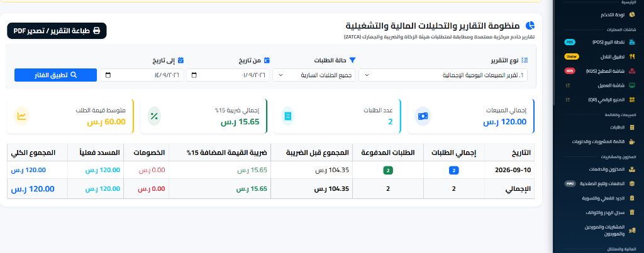Image resolution: width=644 pixels, height=253 pixels.
Task: Click the المخزون والدفعات boxes icon
Action: coord(631,169)
